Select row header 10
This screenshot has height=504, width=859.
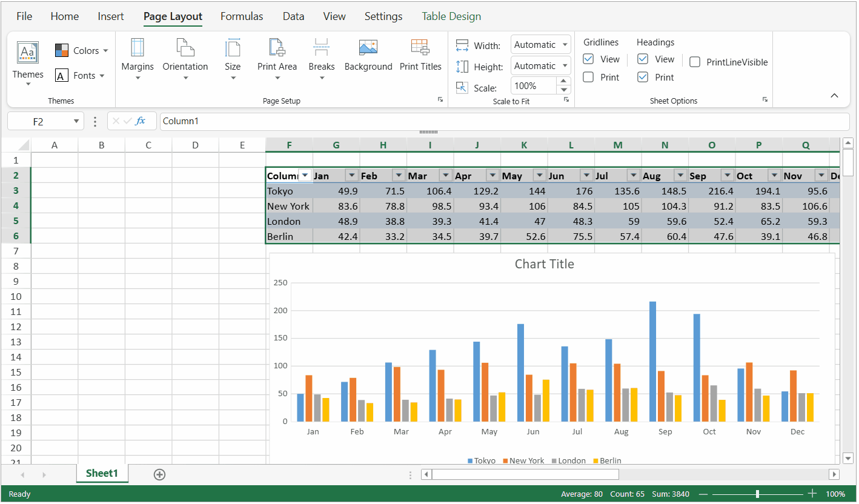16,296
